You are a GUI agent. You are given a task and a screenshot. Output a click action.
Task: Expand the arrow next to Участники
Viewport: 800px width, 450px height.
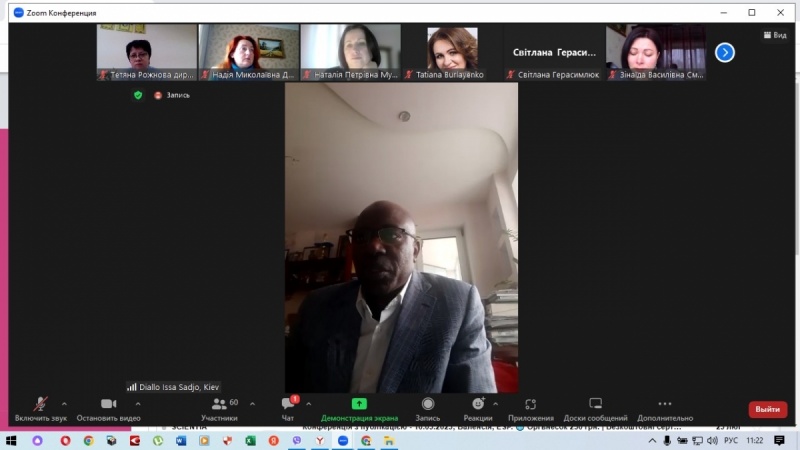tap(252, 404)
